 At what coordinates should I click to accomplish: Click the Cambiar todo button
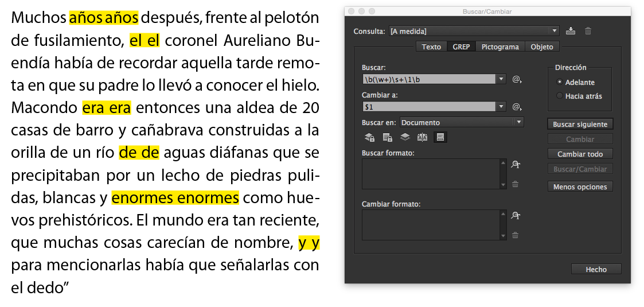[x=580, y=154]
